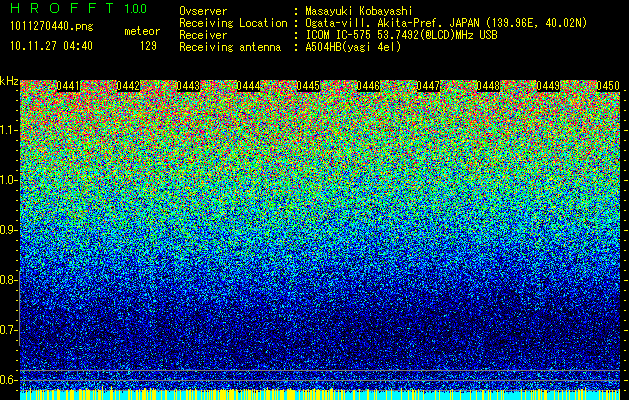Viewport: 629px width, 400px height.
Task: Click the ICOM IC-575 receiver value
Action: point(401,35)
